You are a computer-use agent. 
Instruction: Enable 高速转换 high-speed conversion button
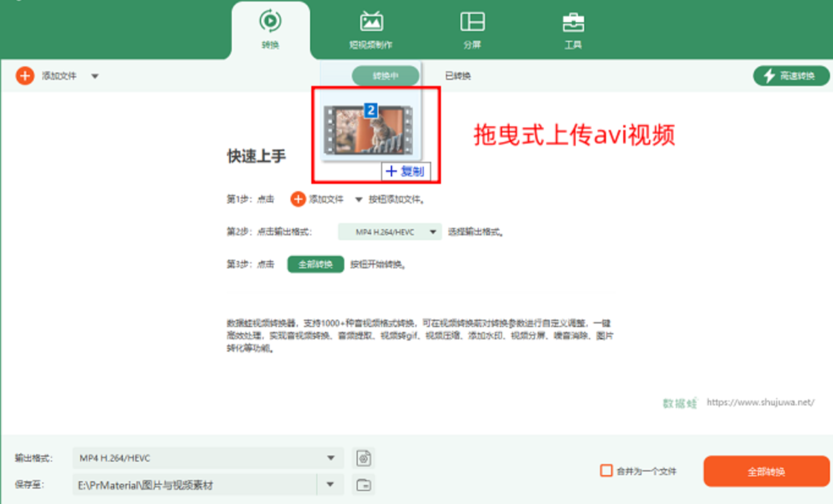point(791,76)
